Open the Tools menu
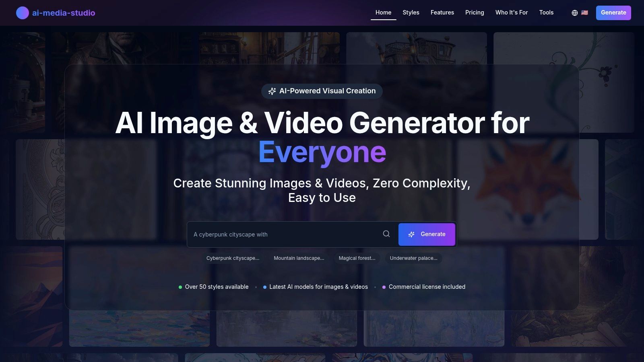The width and height of the screenshot is (644, 362). [546, 12]
